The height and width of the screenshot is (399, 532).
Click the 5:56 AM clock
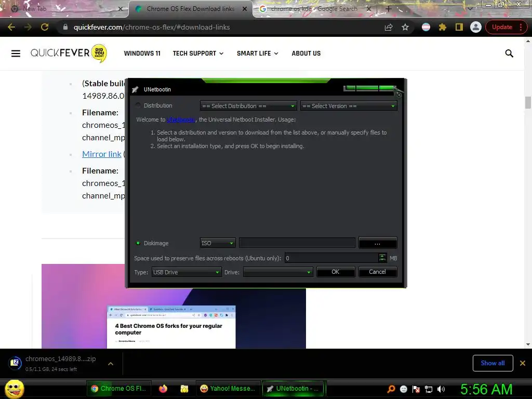pyautogui.click(x=486, y=389)
